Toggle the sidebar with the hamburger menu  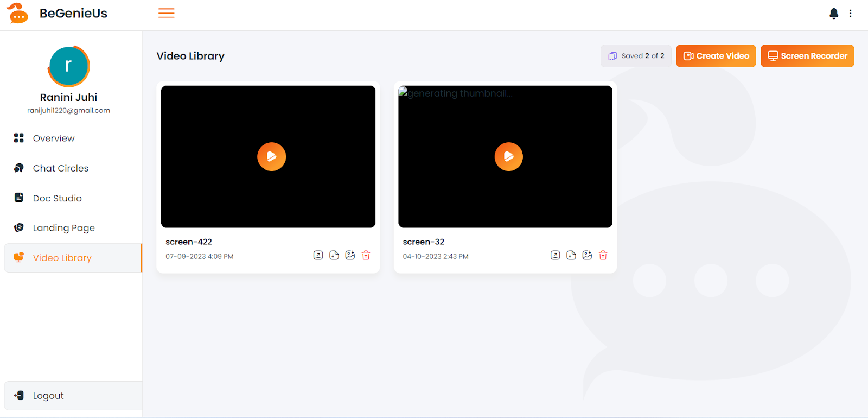coord(166,14)
